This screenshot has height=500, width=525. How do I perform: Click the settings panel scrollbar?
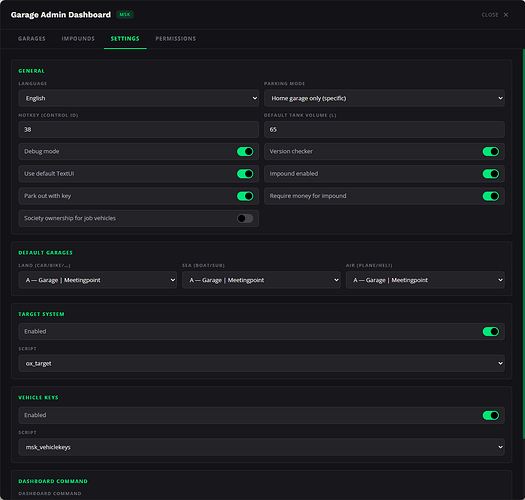[523, 244]
